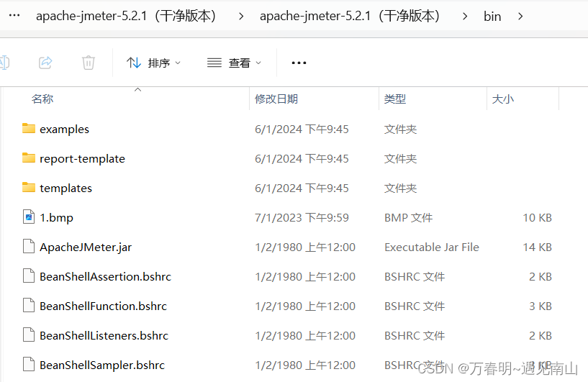The image size is (588, 382).
Task: Select the BeanShellSampler.bshrc file icon
Action: tap(29, 365)
